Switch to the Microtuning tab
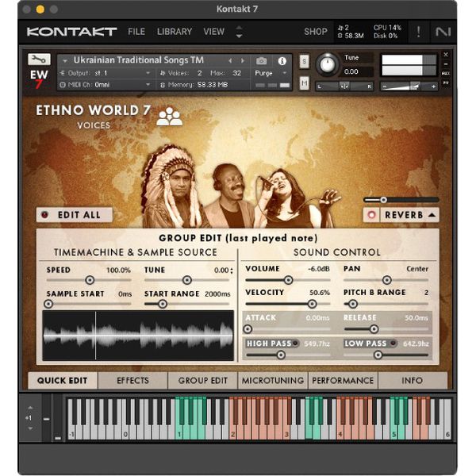 (x=272, y=380)
